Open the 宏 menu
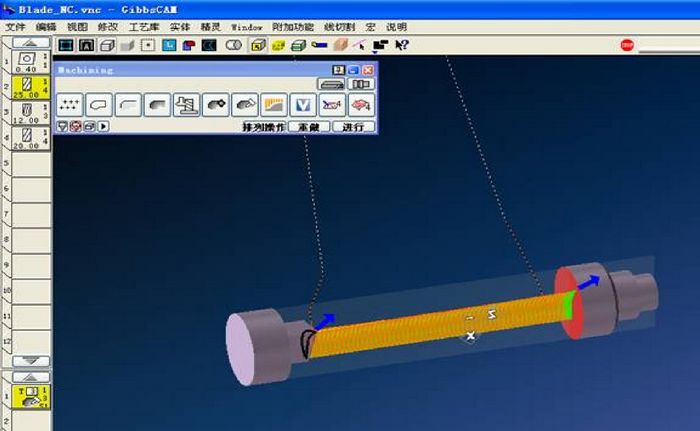The image size is (700, 431). (x=370, y=27)
